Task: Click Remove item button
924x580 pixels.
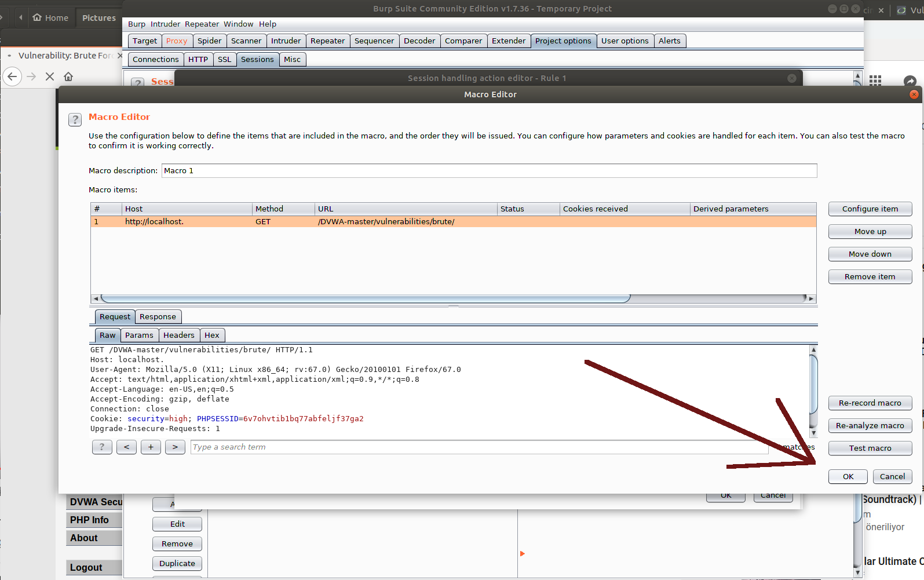Action: [x=870, y=276]
